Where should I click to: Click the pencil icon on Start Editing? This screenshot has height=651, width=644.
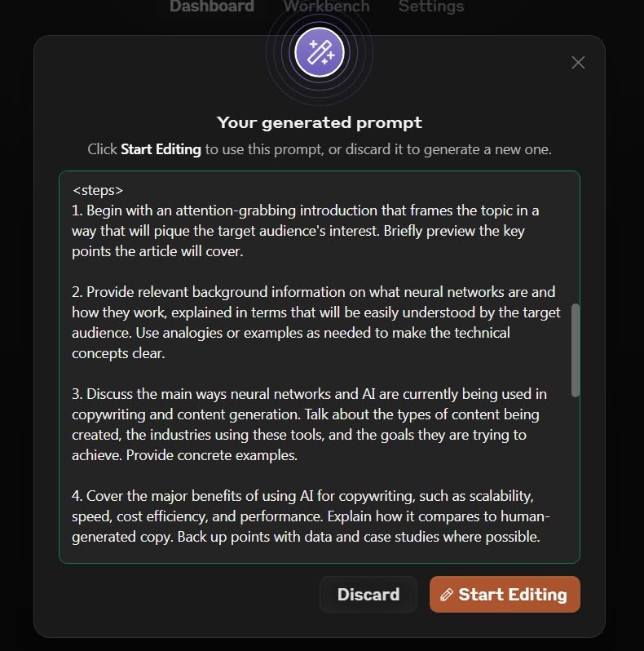[447, 595]
